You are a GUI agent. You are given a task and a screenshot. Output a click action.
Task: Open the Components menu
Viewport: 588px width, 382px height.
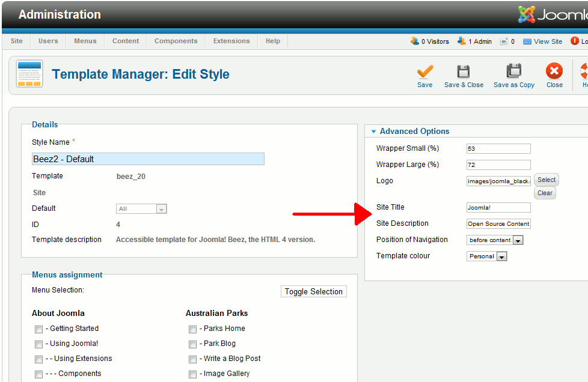pos(176,41)
